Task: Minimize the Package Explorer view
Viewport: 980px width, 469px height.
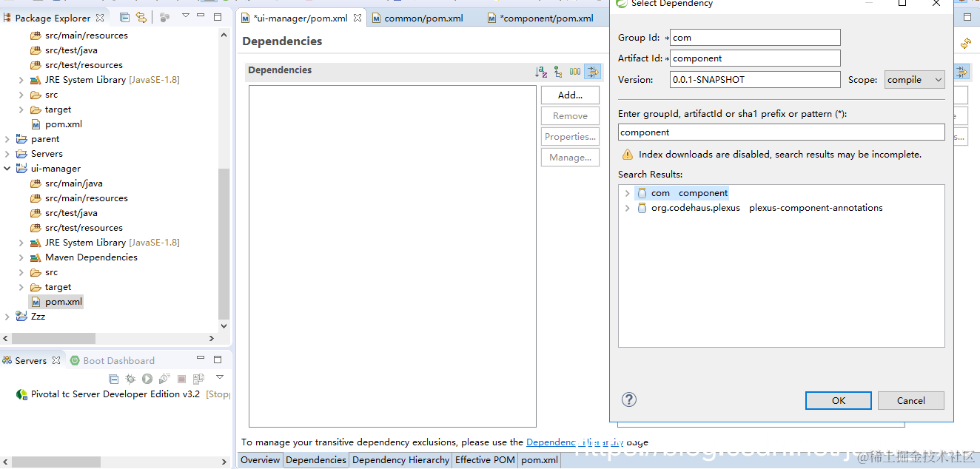Action: point(201,16)
